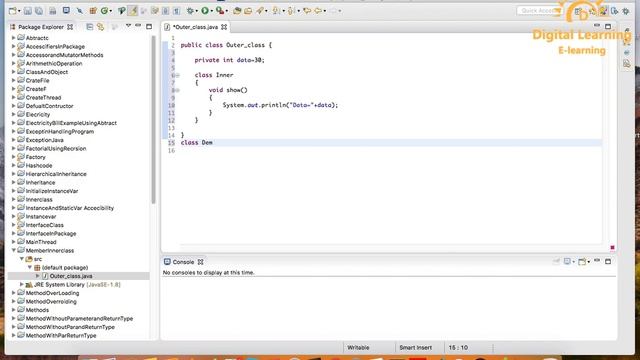The width and height of the screenshot is (640, 360).
Task: Click the green New Java Class icon
Action: [x=104, y=11]
